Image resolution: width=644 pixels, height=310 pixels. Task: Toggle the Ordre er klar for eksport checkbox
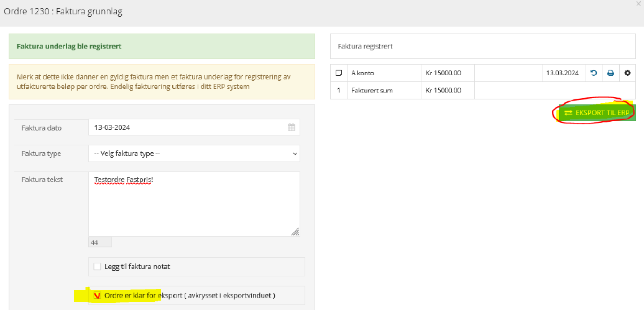tap(97, 295)
